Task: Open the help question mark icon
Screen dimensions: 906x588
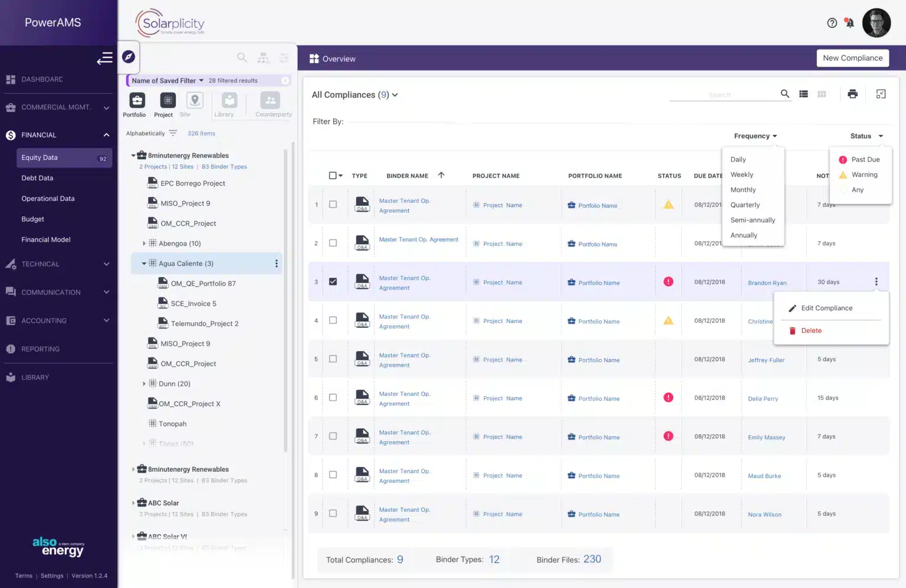Action: pos(832,22)
